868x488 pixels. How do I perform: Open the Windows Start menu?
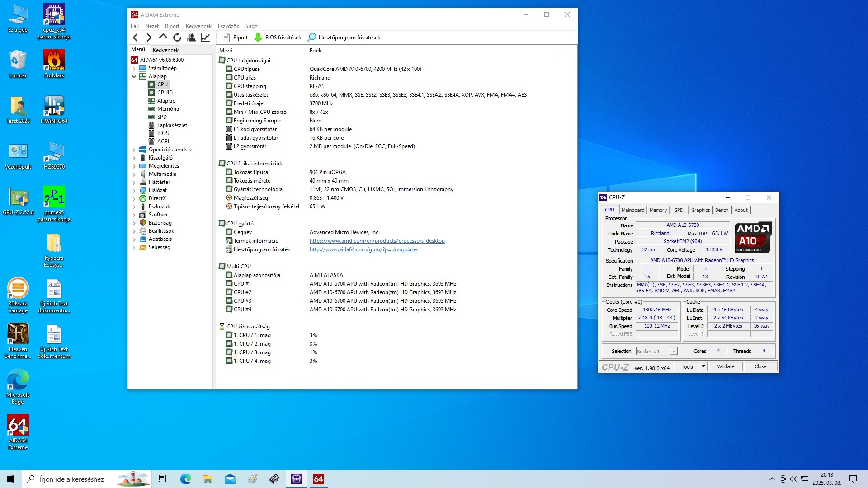coord(11,479)
